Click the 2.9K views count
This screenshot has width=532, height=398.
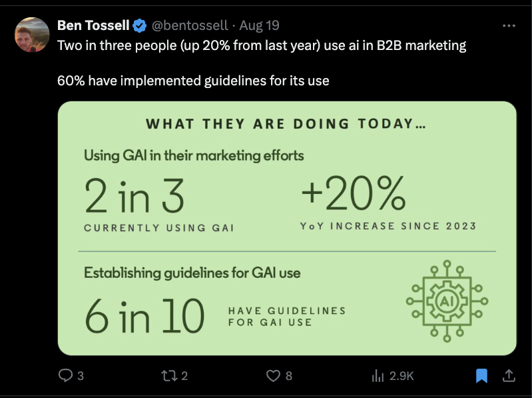coord(401,376)
